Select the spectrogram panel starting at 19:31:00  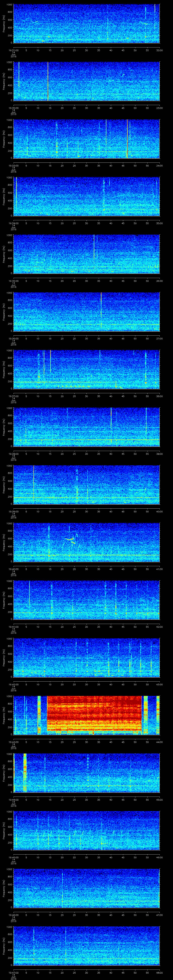tap(87, 24)
